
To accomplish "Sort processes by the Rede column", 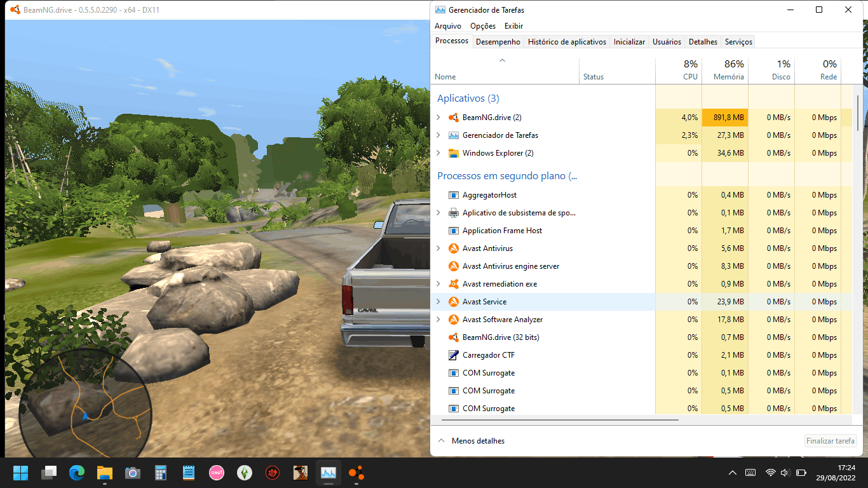I will (818, 71).
